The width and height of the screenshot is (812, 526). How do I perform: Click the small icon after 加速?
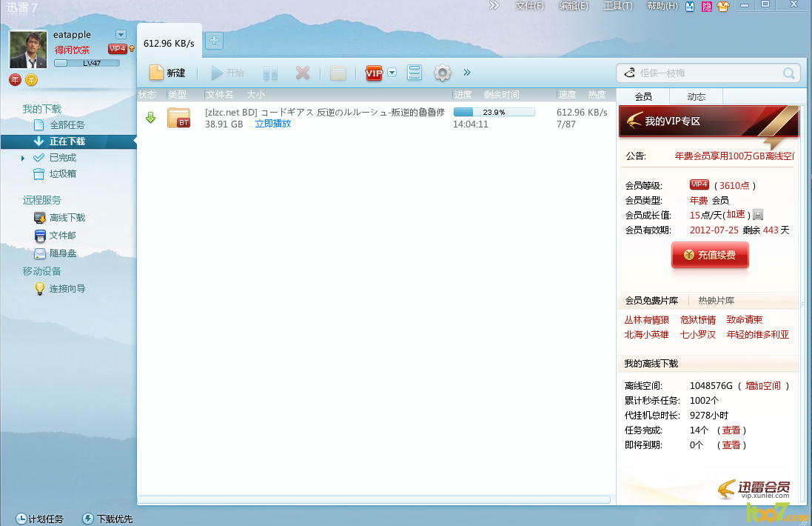coord(758,215)
